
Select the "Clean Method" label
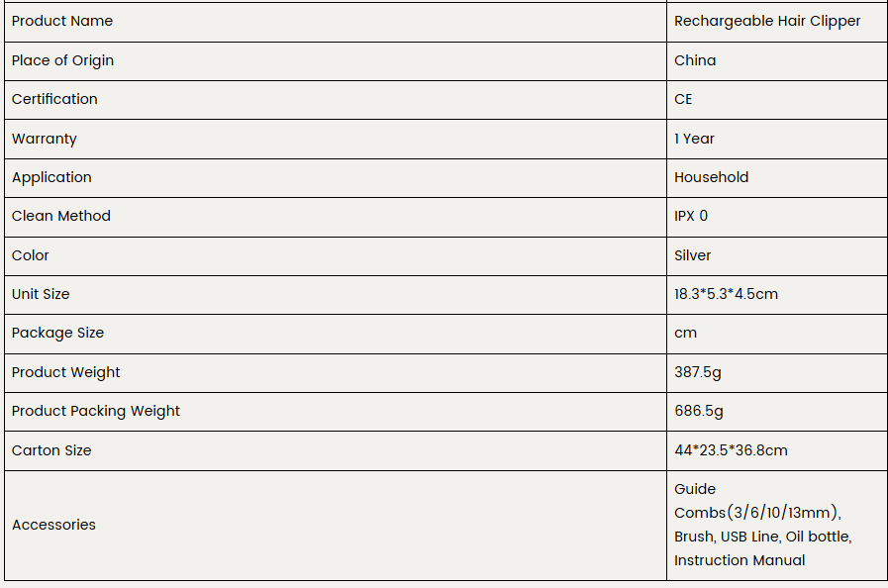61,216
